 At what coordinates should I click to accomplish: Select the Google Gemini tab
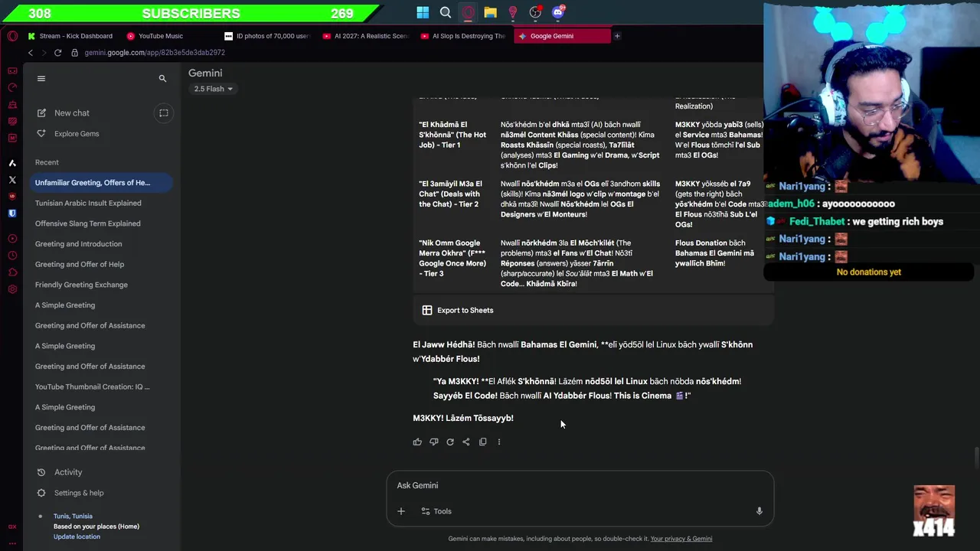(562, 36)
